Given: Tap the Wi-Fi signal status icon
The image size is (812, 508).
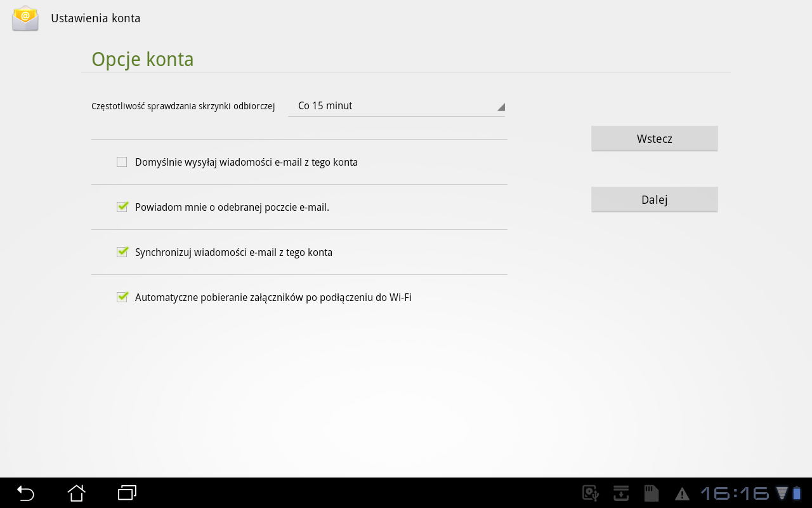Looking at the screenshot, I should point(782,493).
